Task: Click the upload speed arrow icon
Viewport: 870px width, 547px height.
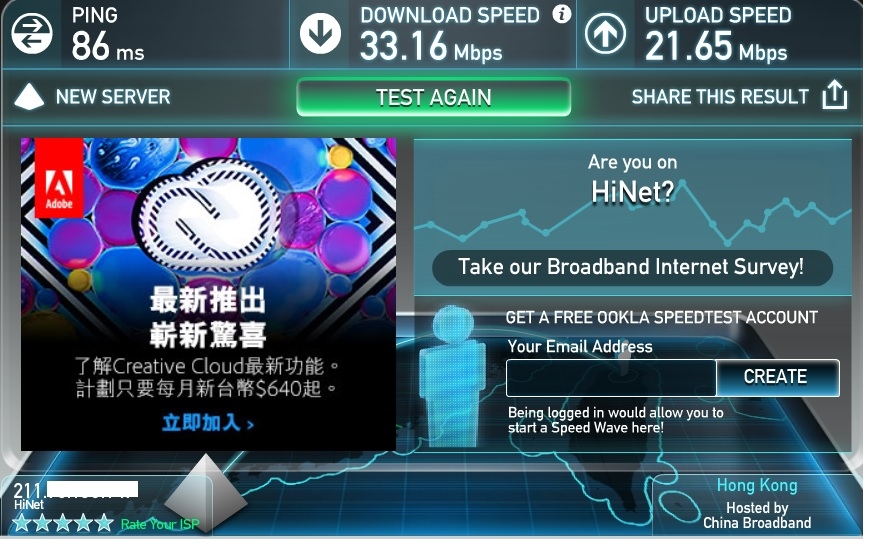Action: point(605,33)
